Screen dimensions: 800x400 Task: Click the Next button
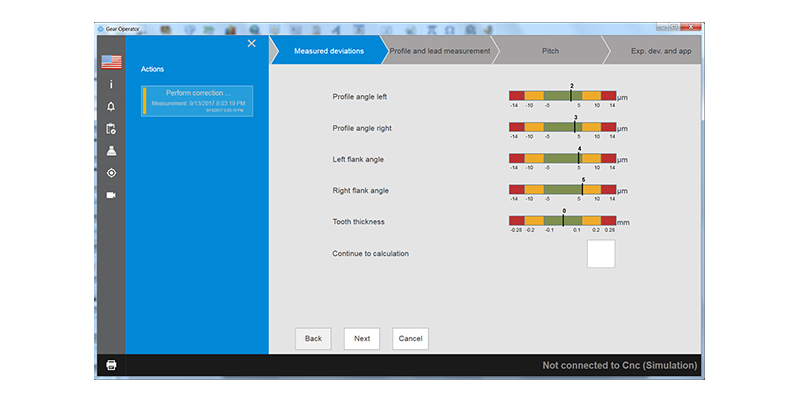(362, 339)
